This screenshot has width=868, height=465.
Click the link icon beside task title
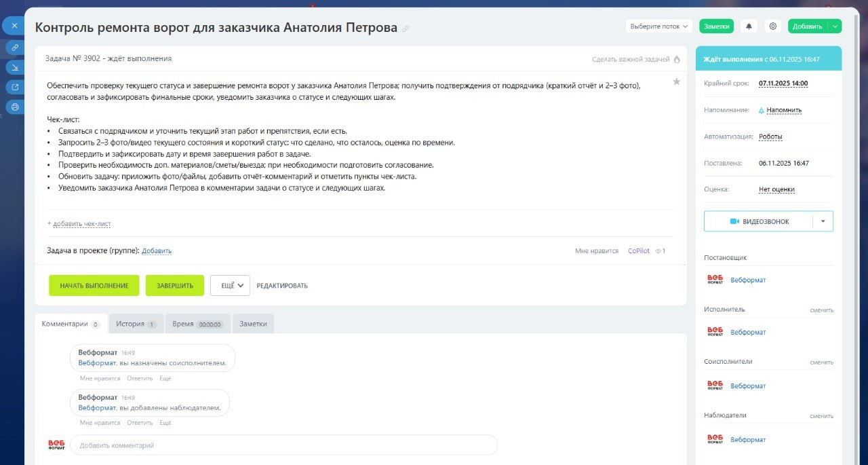pos(406,29)
